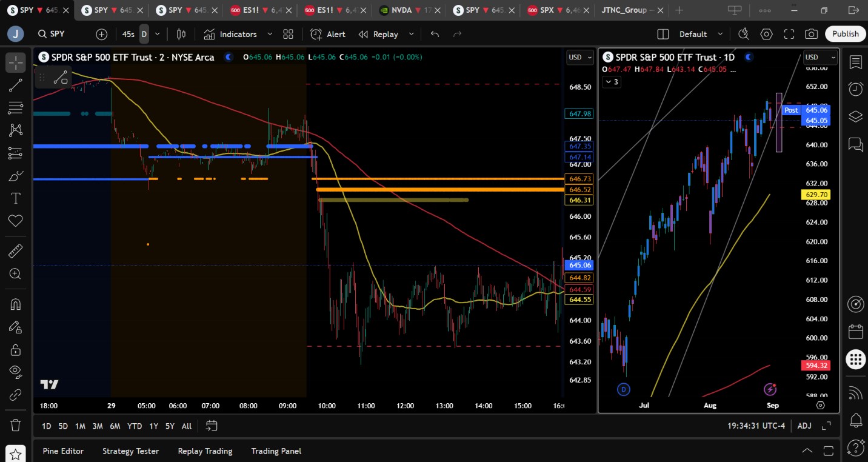Switch to the JTNC_Group tab
Image resolution: width=868 pixels, height=462 pixels.
[x=631, y=10]
